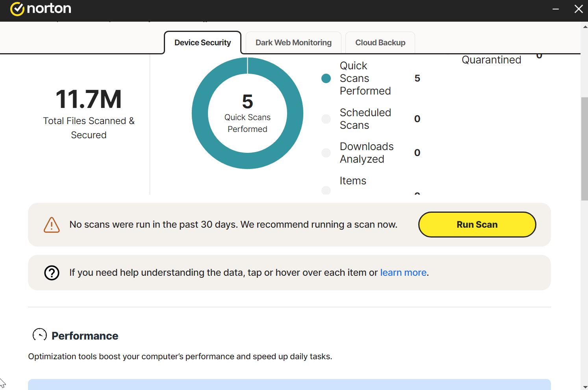The width and height of the screenshot is (588, 390).
Task: Select the teal Quick Scans Performed legend dot
Action: click(326, 78)
